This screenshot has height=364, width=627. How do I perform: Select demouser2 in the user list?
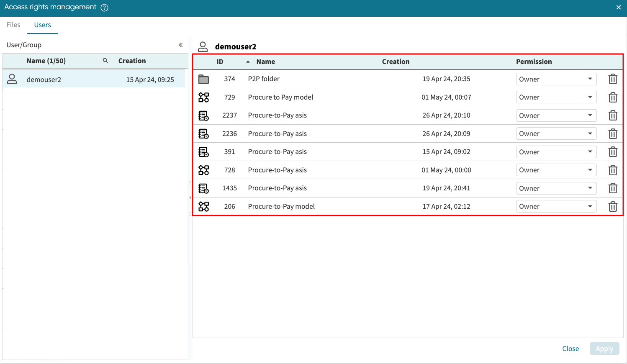[x=44, y=79]
